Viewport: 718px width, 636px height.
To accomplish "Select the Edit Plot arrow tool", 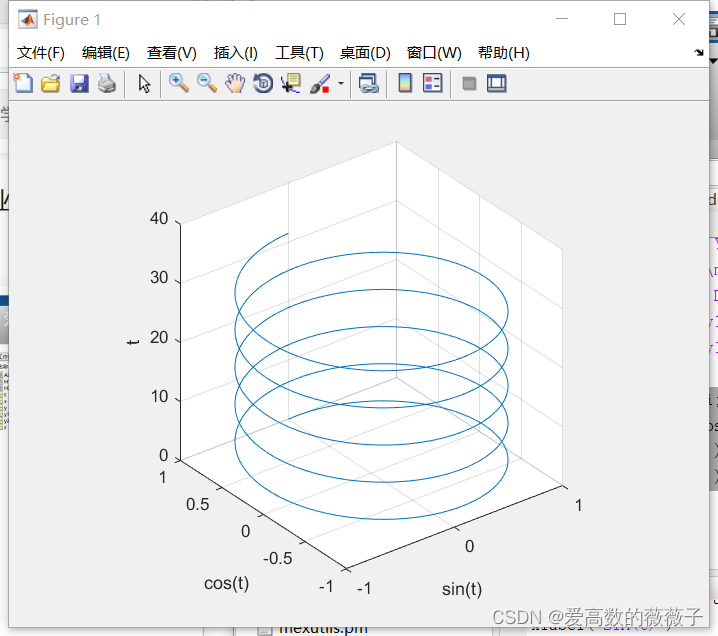I will click(144, 84).
